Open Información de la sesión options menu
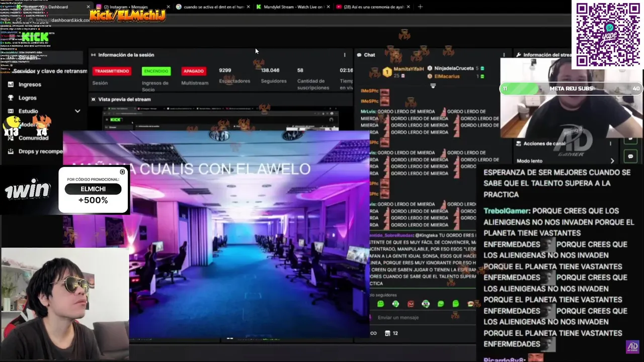 click(x=345, y=55)
